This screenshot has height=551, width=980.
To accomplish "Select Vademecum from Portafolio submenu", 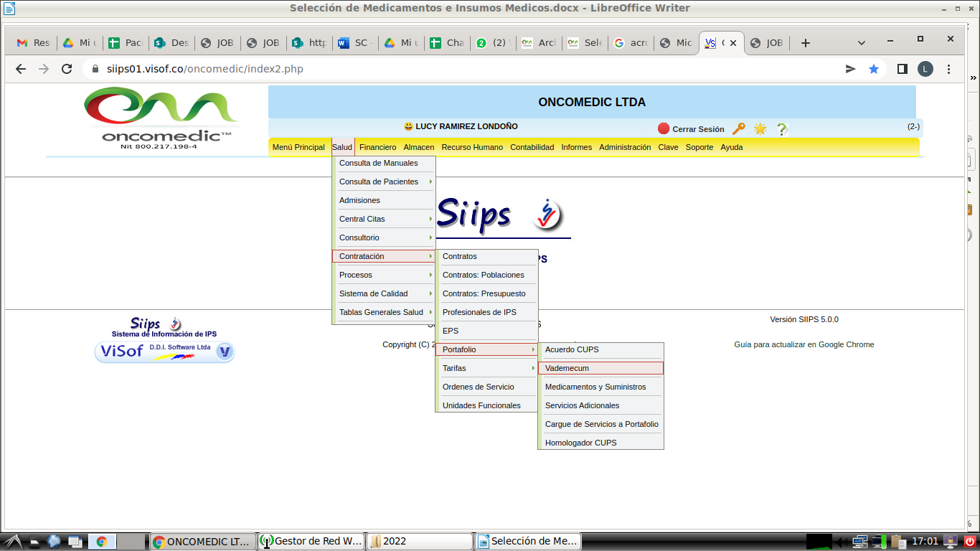I will click(x=600, y=368).
